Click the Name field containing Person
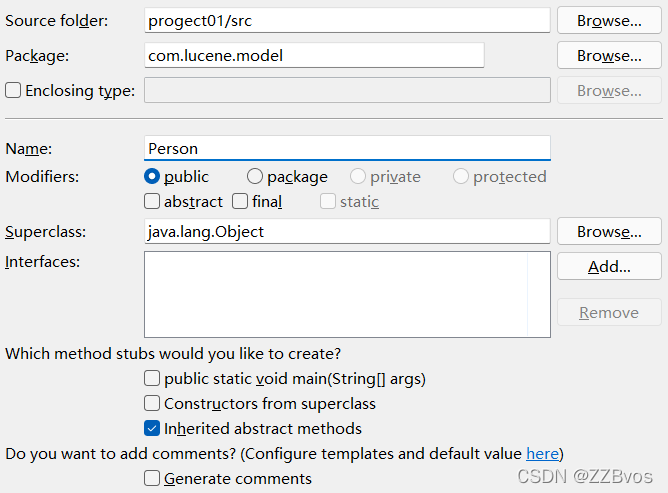 pyautogui.click(x=346, y=149)
